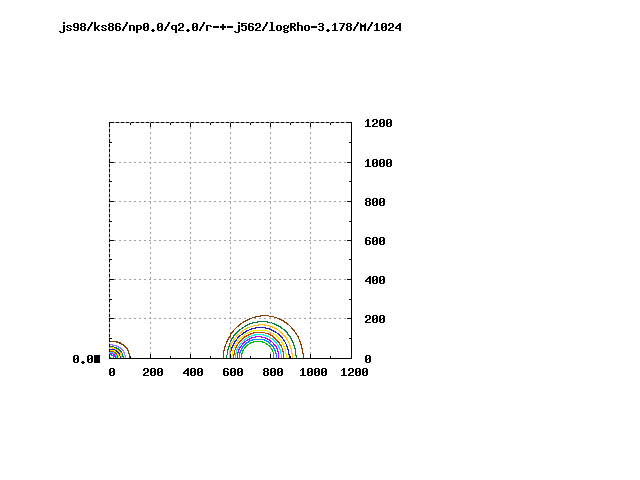This screenshot has height=480, width=640.
Task: Select the x-axis tick label 200
Action: coord(153,372)
